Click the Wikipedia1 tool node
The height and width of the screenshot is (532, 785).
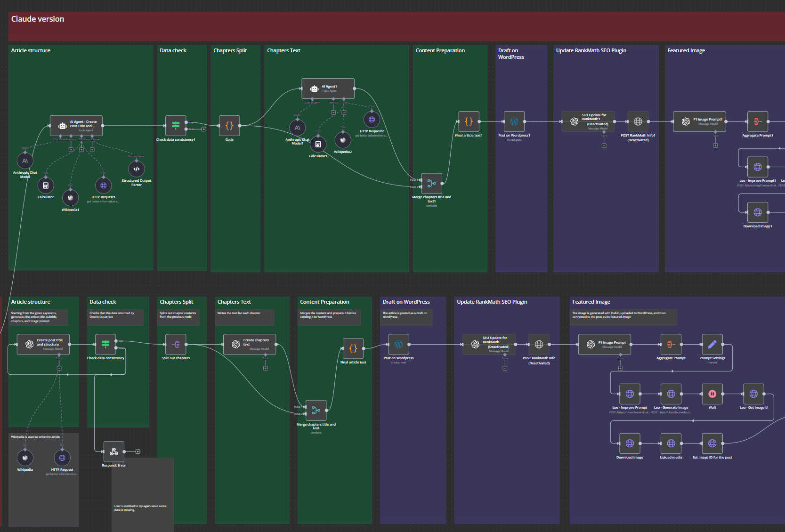[x=70, y=198]
